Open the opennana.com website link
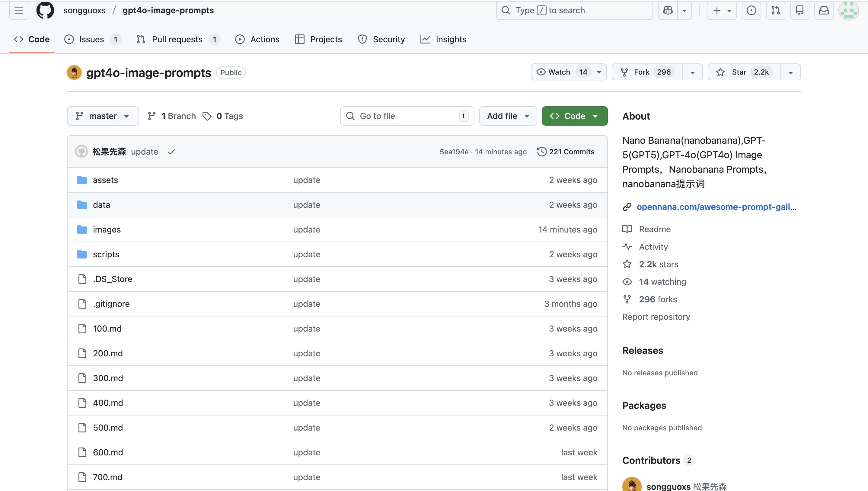The image size is (868, 491). (716, 207)
